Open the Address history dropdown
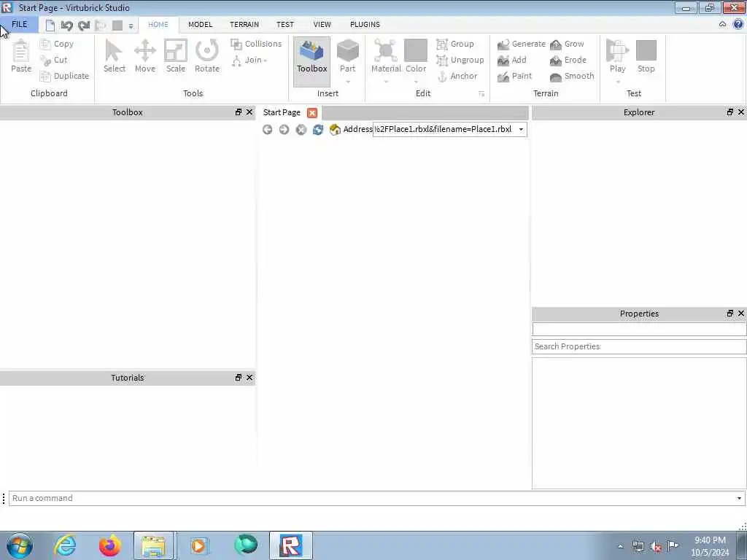 (x=521, y=130)
